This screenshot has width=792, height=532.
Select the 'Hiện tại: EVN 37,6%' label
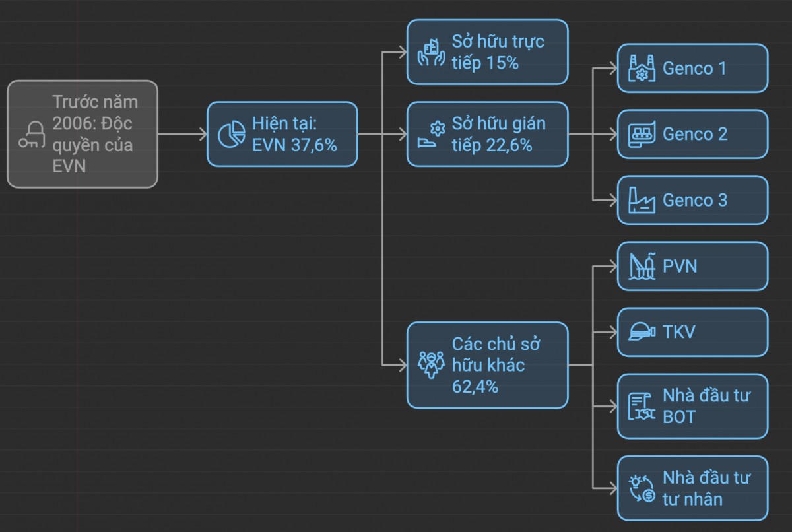[294, 134]
